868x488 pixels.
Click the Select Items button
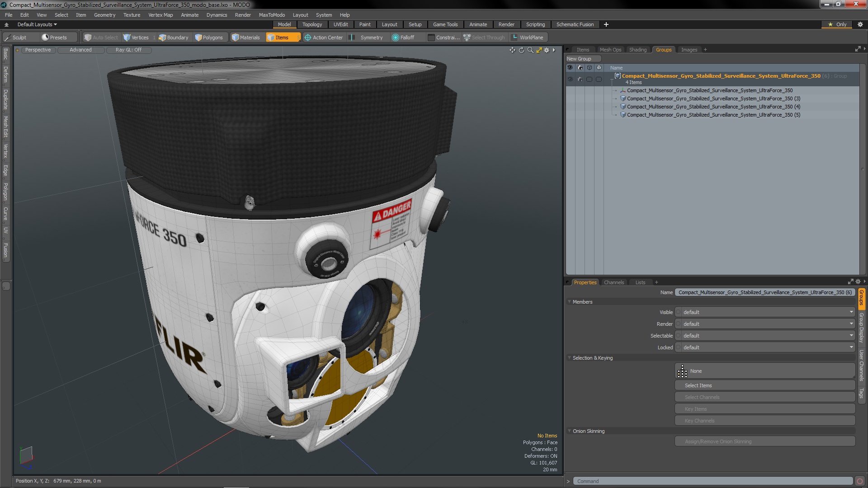point(765,385)
